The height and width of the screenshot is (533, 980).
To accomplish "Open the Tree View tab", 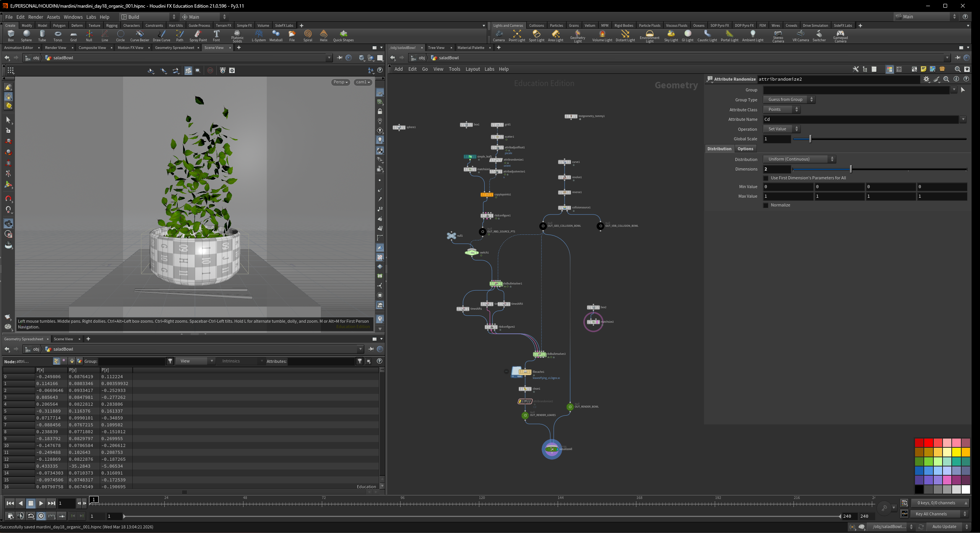I will click(x=436, y=48).
